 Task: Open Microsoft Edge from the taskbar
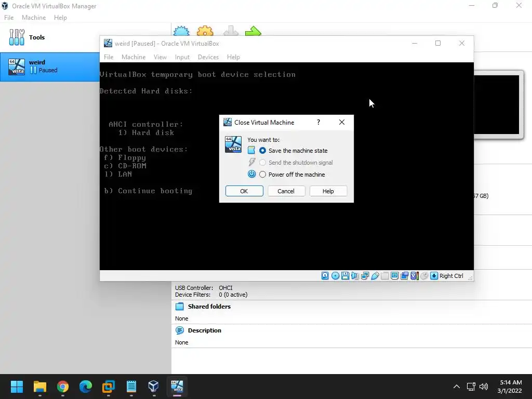[x=86, y=387]
